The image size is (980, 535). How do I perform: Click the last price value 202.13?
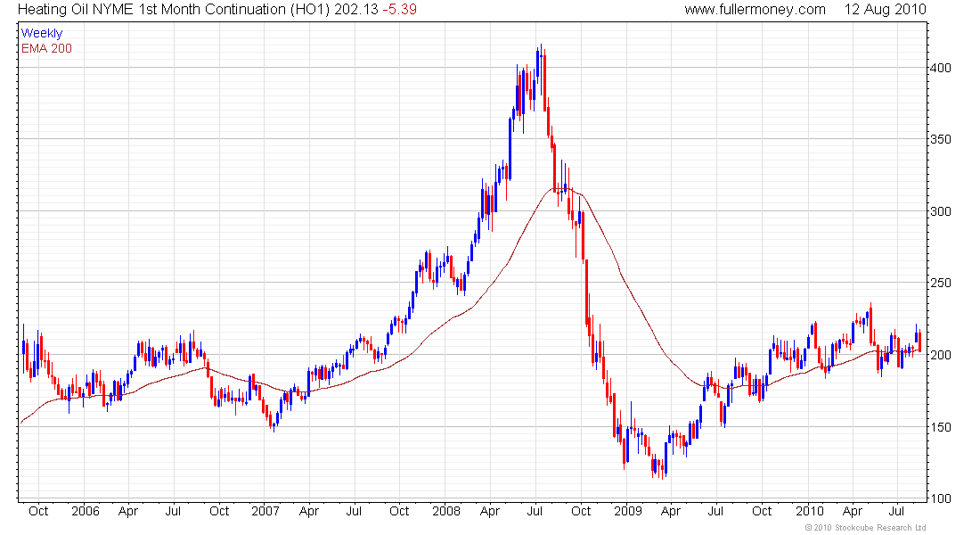pyautogui.click(x=355, y=10)
